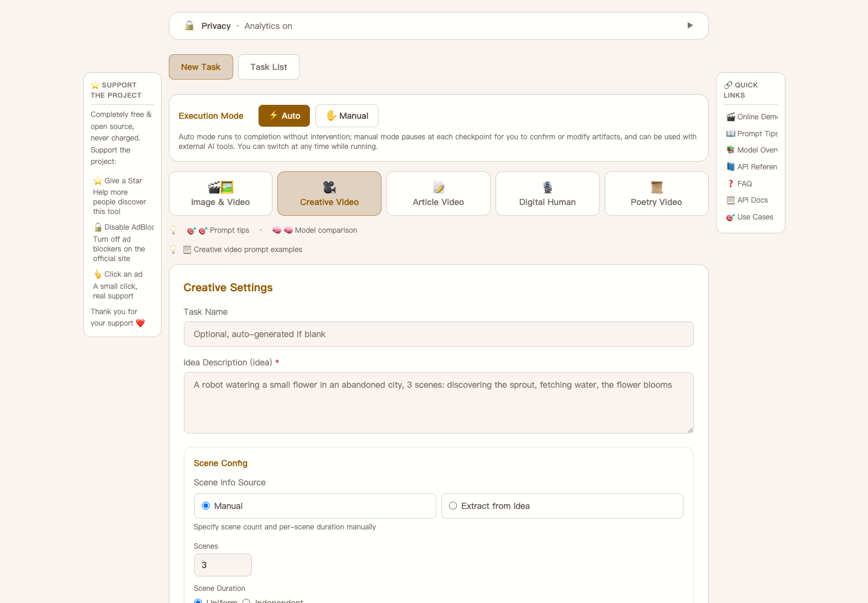Open the Task List tab

click(269, 67)
